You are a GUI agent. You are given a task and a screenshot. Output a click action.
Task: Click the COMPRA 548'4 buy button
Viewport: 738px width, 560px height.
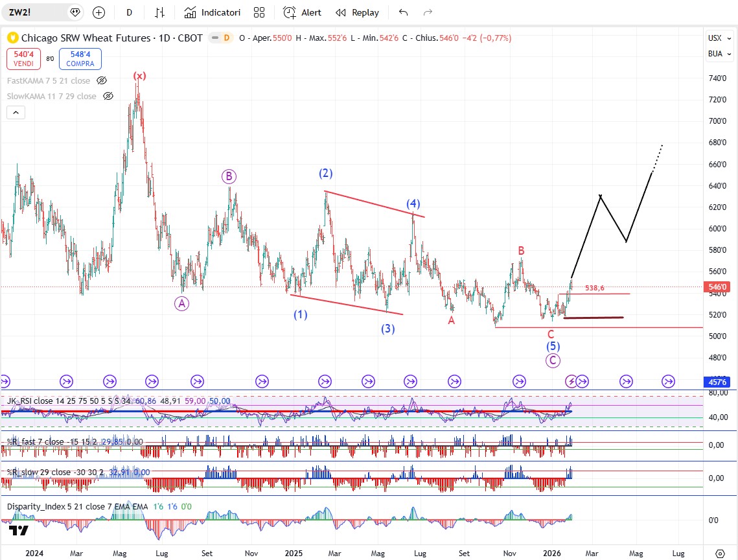pyautogui.click(x=80, y=60)
